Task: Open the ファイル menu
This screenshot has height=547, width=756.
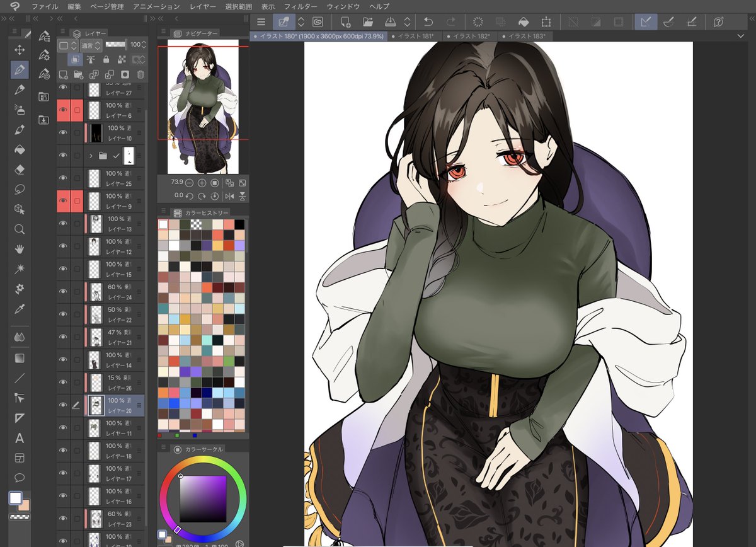Action: click(x=44, y=6)
